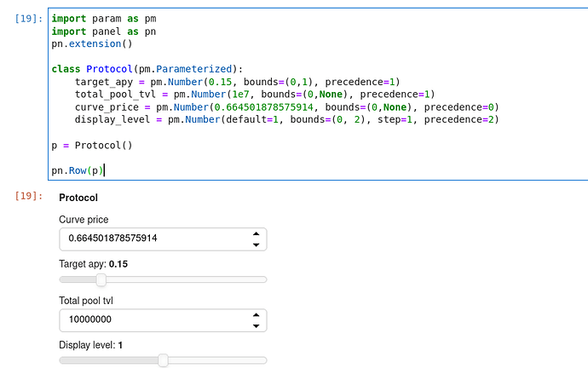
Task: Click the total_pool_tvl assignment line
Action: (x=255, y=94)
